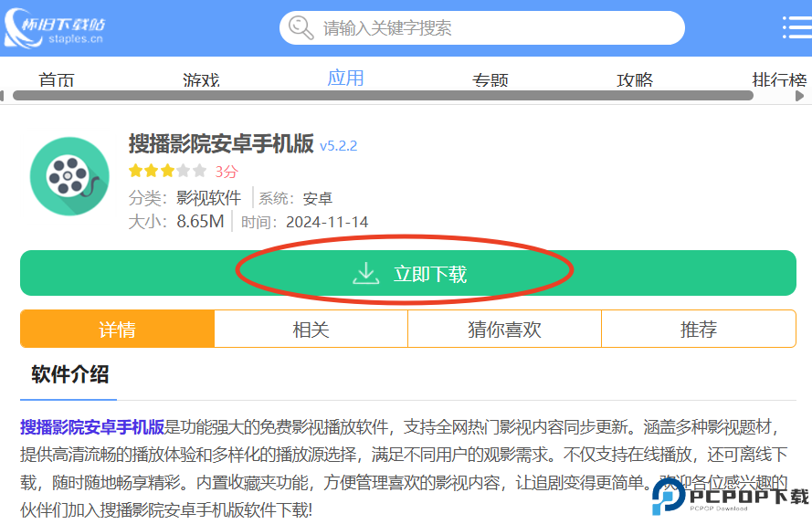This screenshot has width=812, height=524.
Task: Focus the keyword search field
Action: [x=481, y=28]
